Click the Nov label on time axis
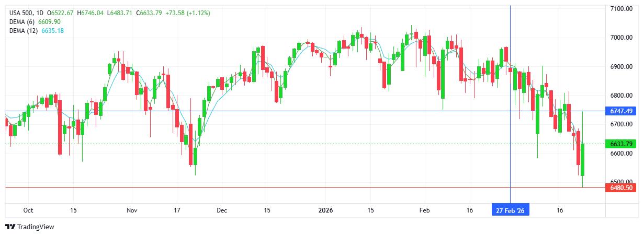The height and width of the screenshot is (236, 644). coord(132,210)
